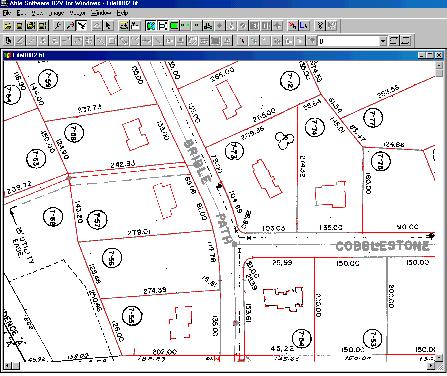Open the Edit menu
This screenshot has width=447, height=376.
coord(21,13)
